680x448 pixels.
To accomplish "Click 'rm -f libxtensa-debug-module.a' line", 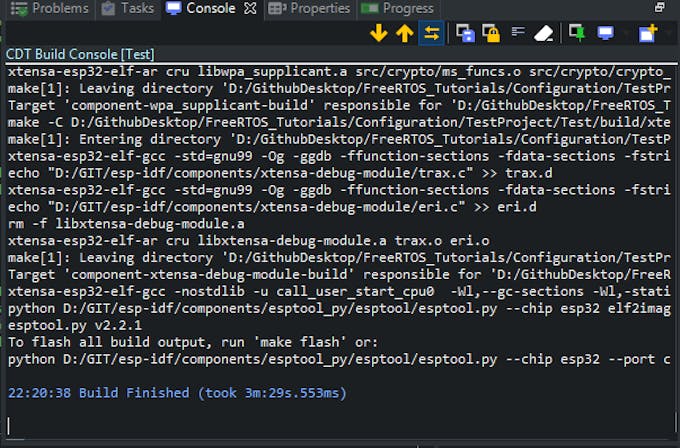I will (126, 224).
